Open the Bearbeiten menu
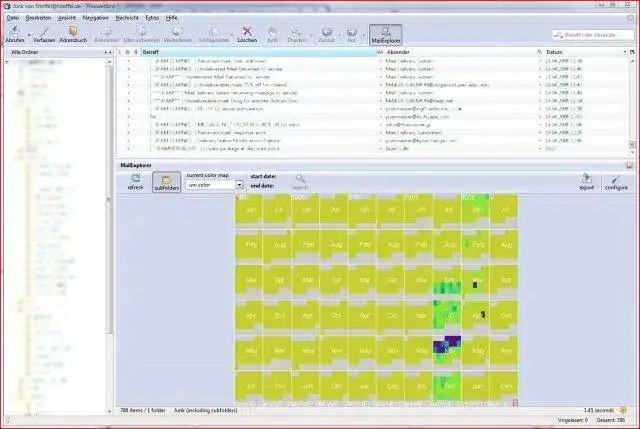This screenshot has width=640, height=429. tap(38, 18)
